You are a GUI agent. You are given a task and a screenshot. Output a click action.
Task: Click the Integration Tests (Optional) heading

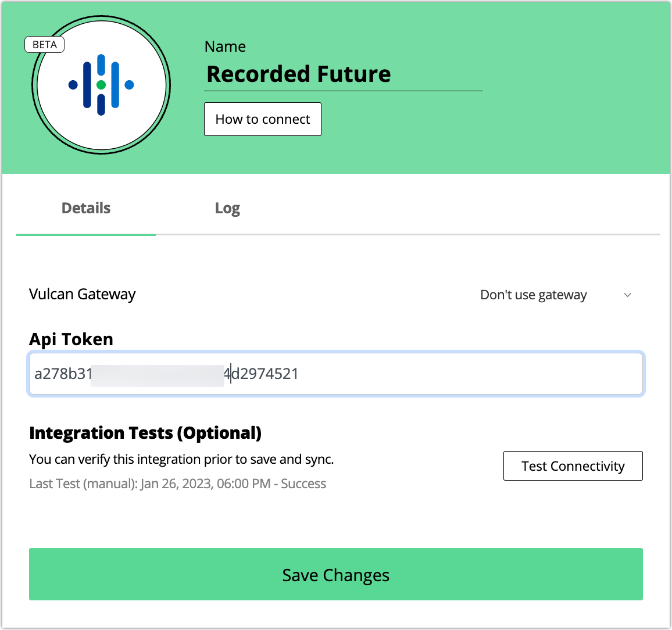pos(145,433)
